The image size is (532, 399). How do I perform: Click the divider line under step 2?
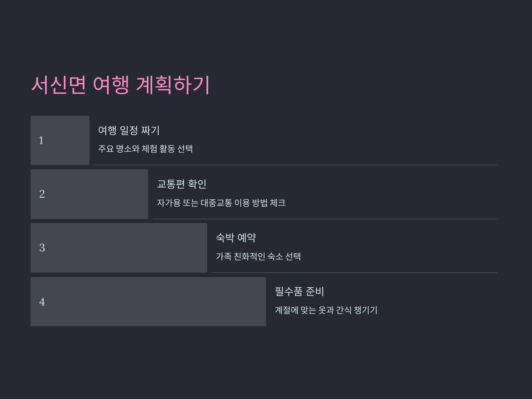325,219
